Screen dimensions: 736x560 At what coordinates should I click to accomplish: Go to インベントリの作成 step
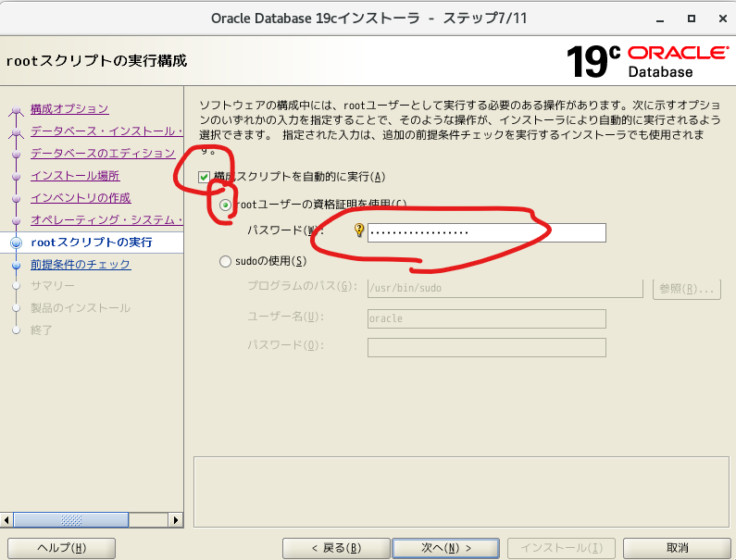pos(81,197)
